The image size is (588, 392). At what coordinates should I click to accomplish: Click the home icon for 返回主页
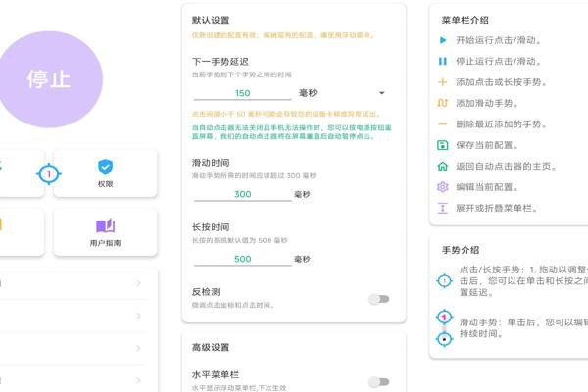pos(443,166)
